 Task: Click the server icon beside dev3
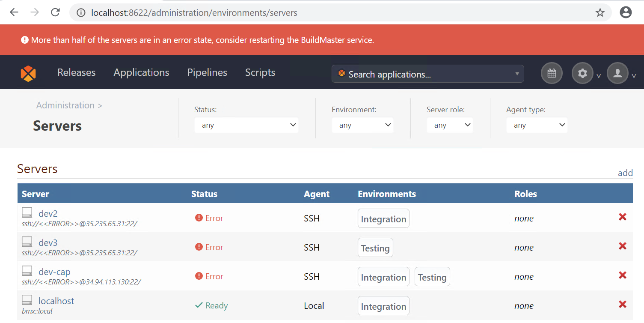click(27, 242)
